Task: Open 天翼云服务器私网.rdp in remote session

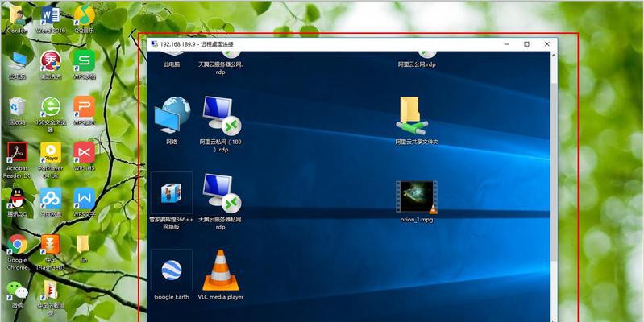Action: click(x=221, y=192)
